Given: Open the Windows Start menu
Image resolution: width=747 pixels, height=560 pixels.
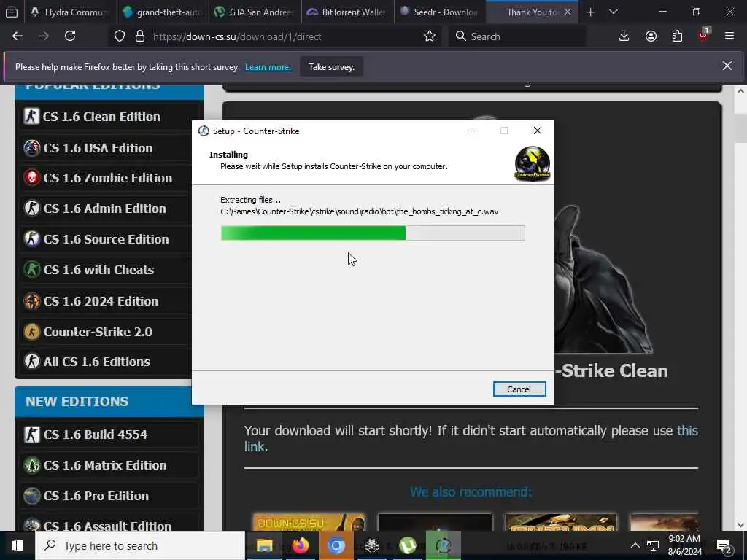Looking at the screenshot, I should click(18, 545).
